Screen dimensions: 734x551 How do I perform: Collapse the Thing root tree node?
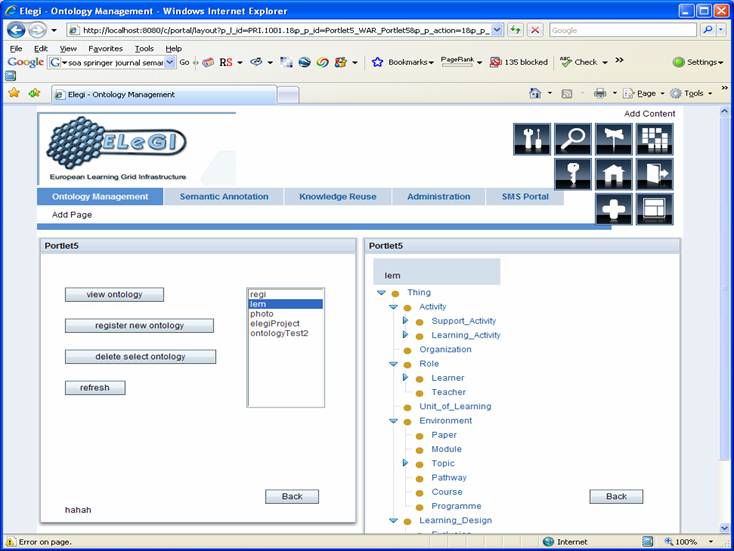pyautogui.click(x=381, y=293)
